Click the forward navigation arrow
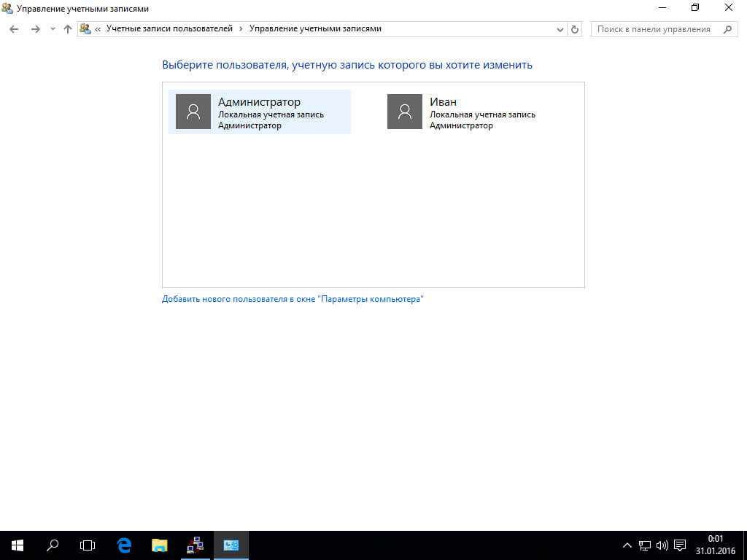The height and width of the screenshot is (560, 747). (35, 29)
